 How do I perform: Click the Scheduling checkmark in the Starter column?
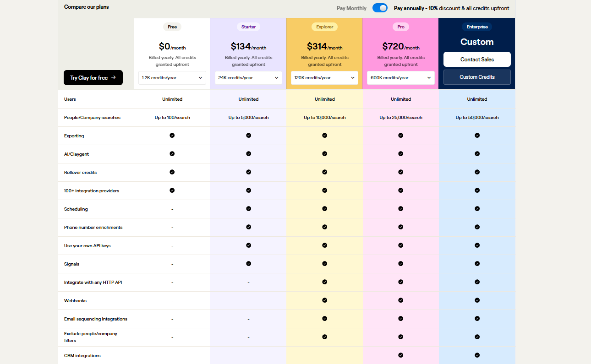(x=248, y=209)
